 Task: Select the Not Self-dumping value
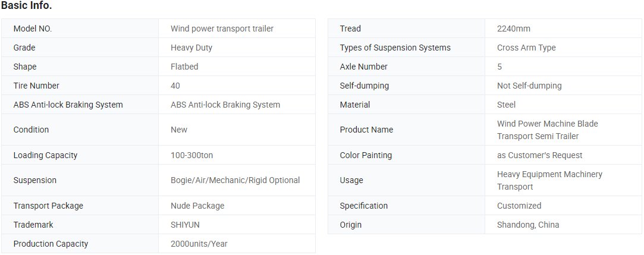point(529,86)
